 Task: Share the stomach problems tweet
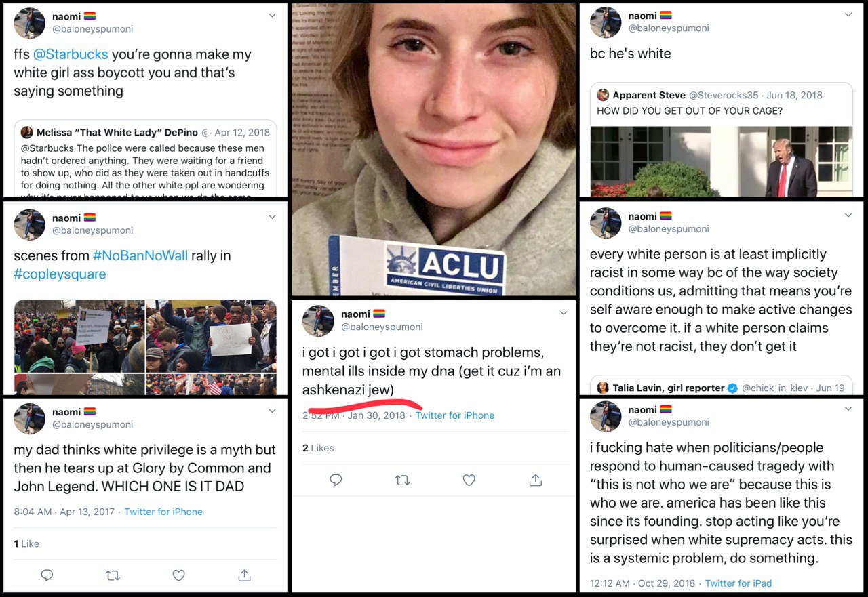(x=535, y=480)
